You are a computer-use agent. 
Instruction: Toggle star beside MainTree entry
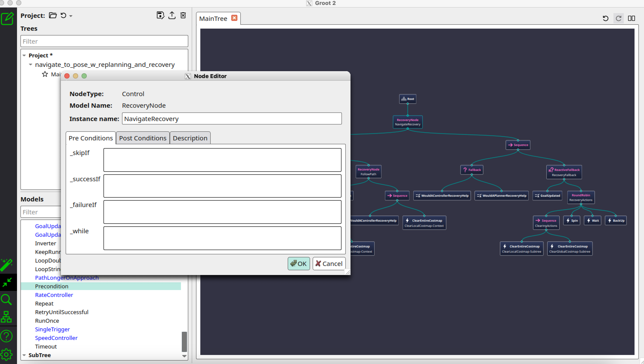(45, 74)
